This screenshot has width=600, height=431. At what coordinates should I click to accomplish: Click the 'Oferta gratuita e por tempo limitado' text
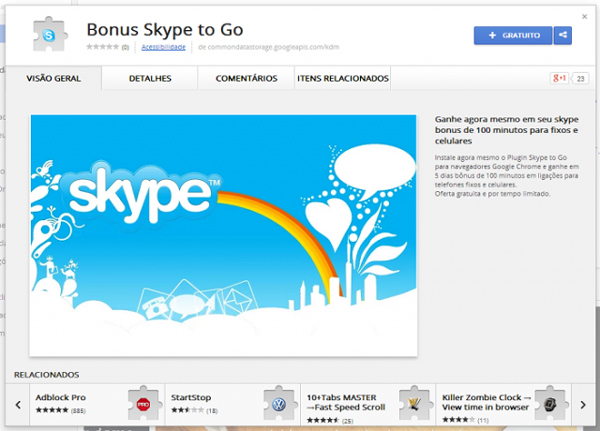[x=492, y=194]
